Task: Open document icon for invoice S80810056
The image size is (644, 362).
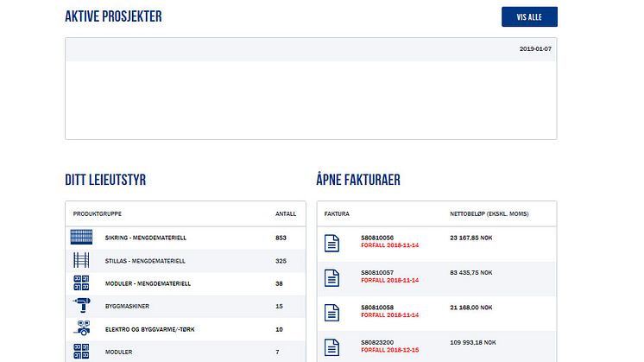Action: point(331,244)
